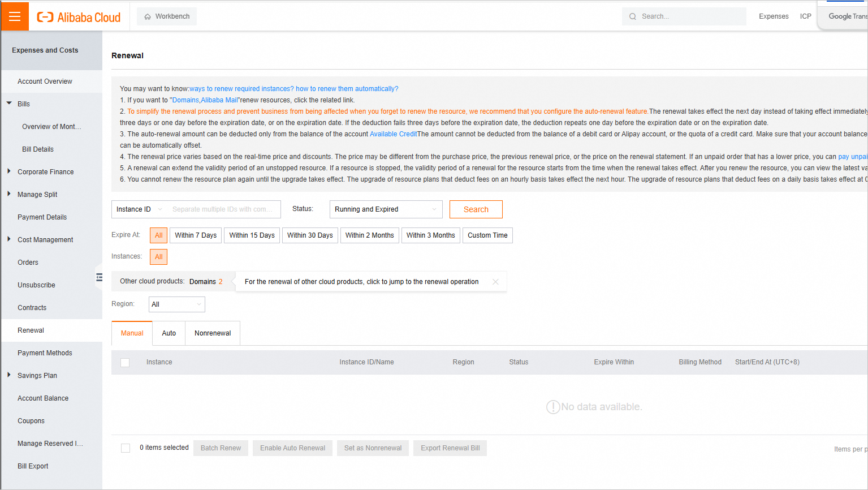Select Expire At 'All' filter
This screenshot has height=490, width=868.
pyautogui.click(x=158, y=235)
